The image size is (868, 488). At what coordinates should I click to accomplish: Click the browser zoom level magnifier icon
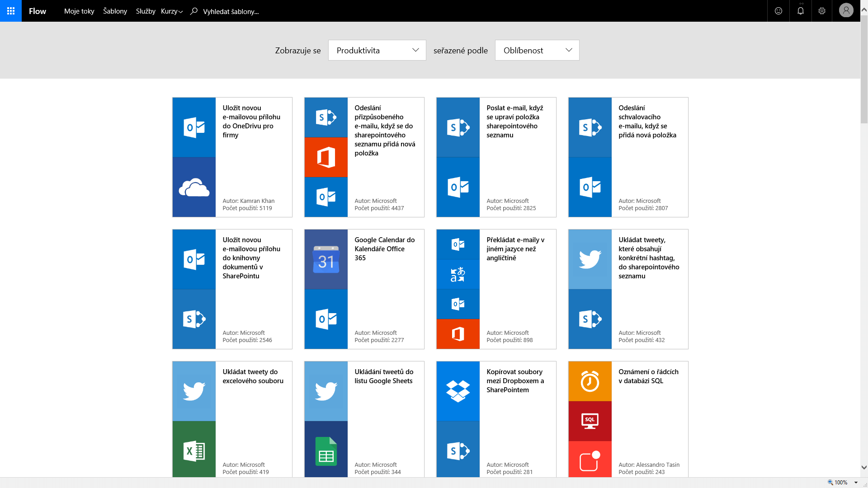coord(830,483)
